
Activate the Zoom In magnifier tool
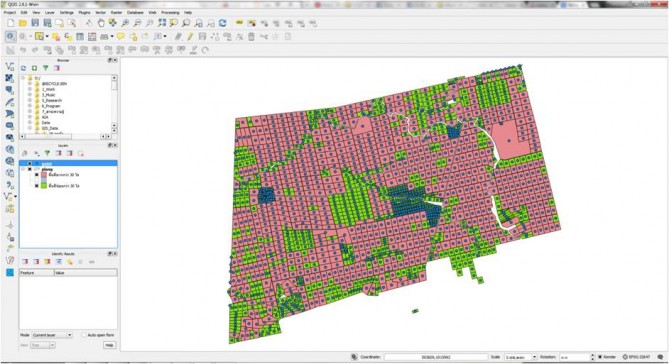[125, 23]
